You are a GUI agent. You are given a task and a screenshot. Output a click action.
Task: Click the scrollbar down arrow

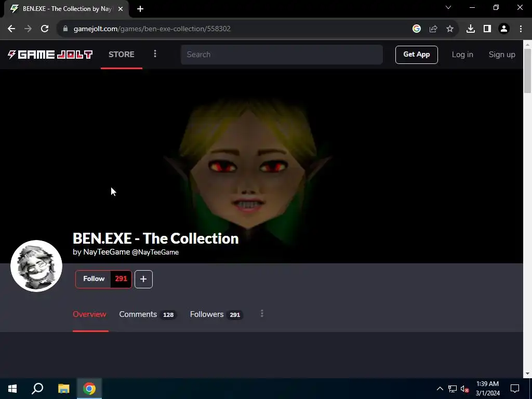(x=527, y=374)
